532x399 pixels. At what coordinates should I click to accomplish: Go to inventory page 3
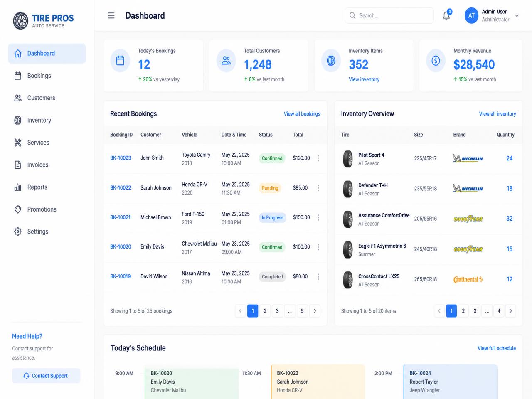coord(475,311)
